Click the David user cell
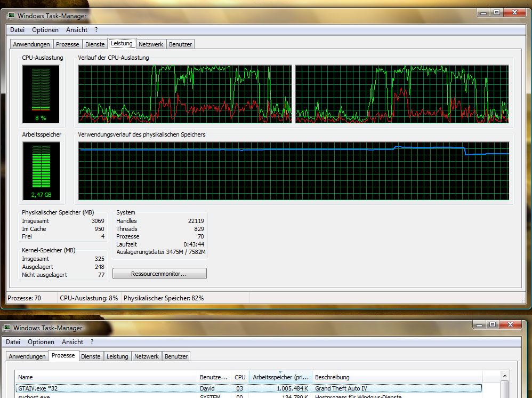 point(207,388)
